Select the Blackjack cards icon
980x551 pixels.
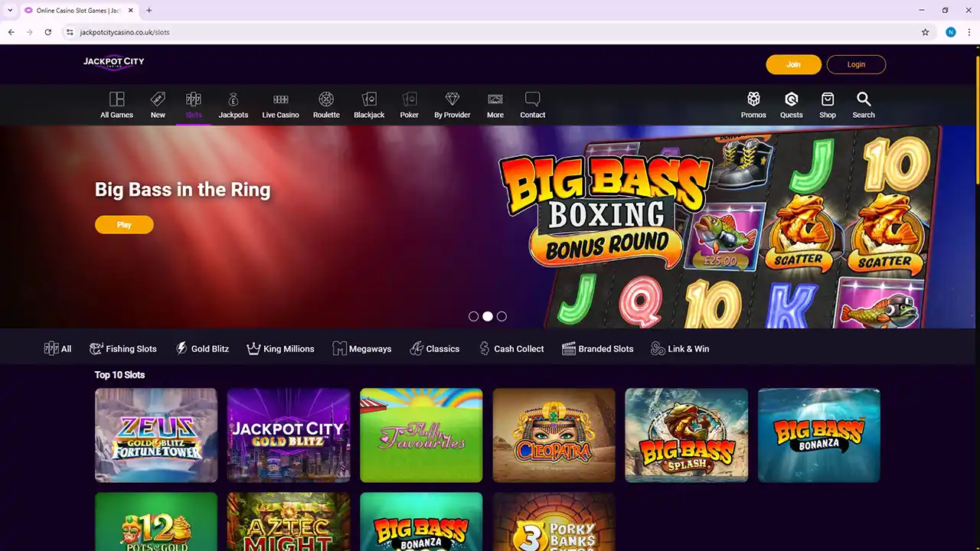pyautogui.click(x=369, y=100)
